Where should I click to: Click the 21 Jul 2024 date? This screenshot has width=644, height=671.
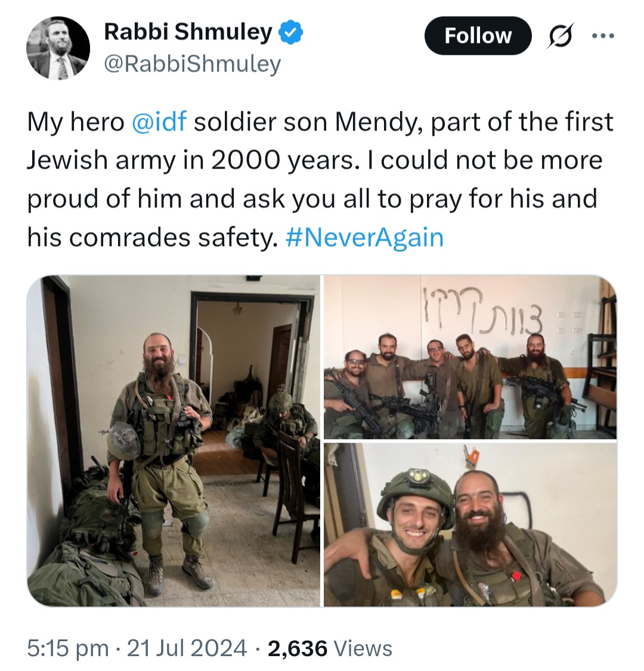point(187,648)
